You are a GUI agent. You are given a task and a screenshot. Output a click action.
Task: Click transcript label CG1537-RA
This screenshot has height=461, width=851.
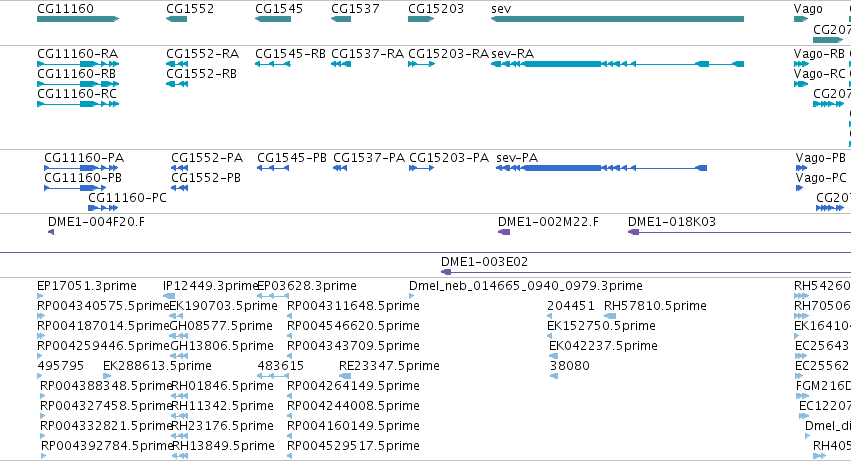click(367, 54)
